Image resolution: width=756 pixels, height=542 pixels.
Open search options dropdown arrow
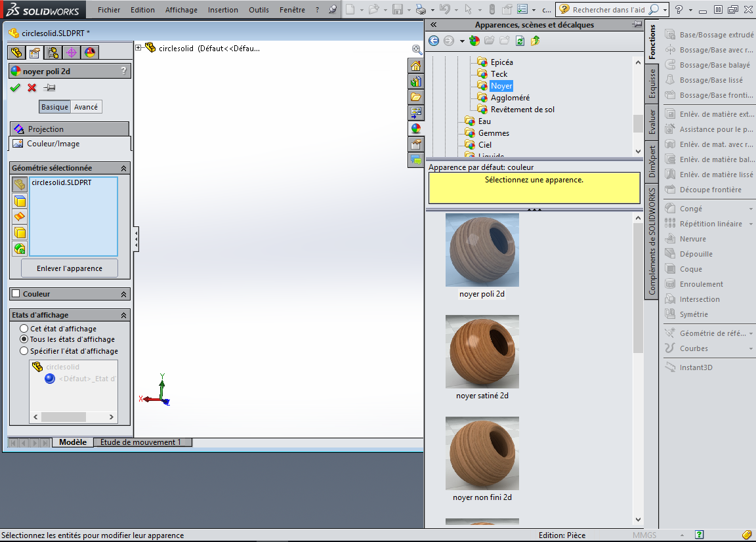coord(665,10)
